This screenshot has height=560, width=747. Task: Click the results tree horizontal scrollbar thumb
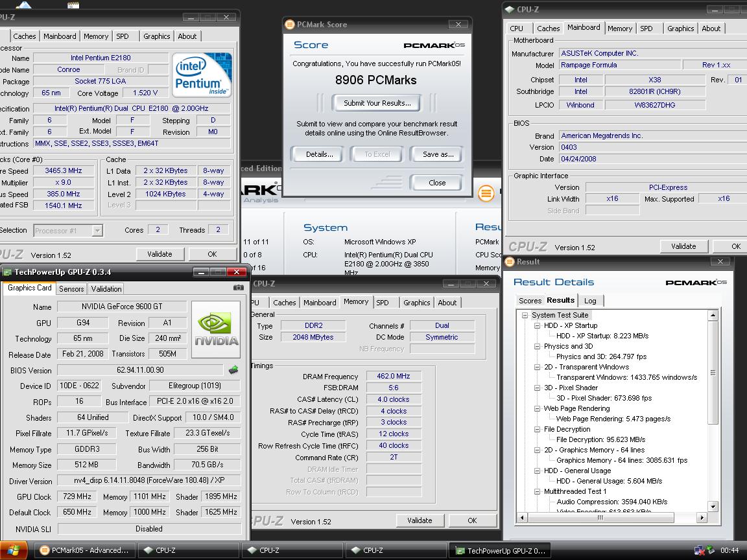click(600, 517)
